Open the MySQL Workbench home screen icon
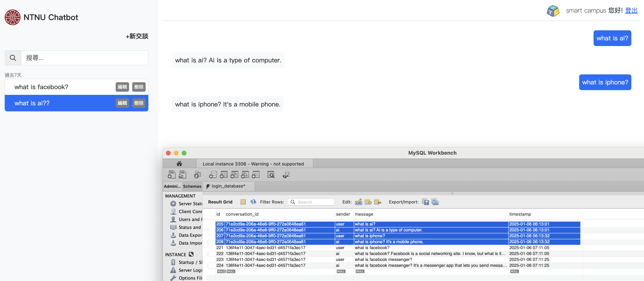Screen dimensions: 644x281 point(179,164)
